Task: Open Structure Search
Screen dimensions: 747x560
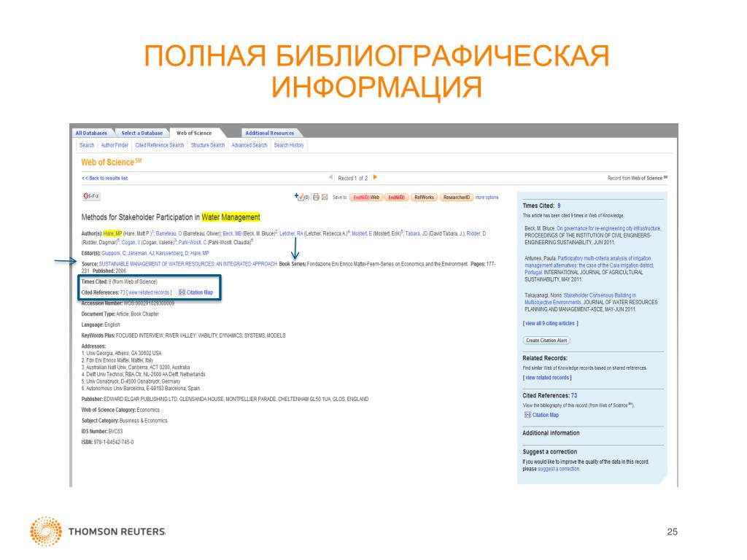Action: click(x=208, y=145)
